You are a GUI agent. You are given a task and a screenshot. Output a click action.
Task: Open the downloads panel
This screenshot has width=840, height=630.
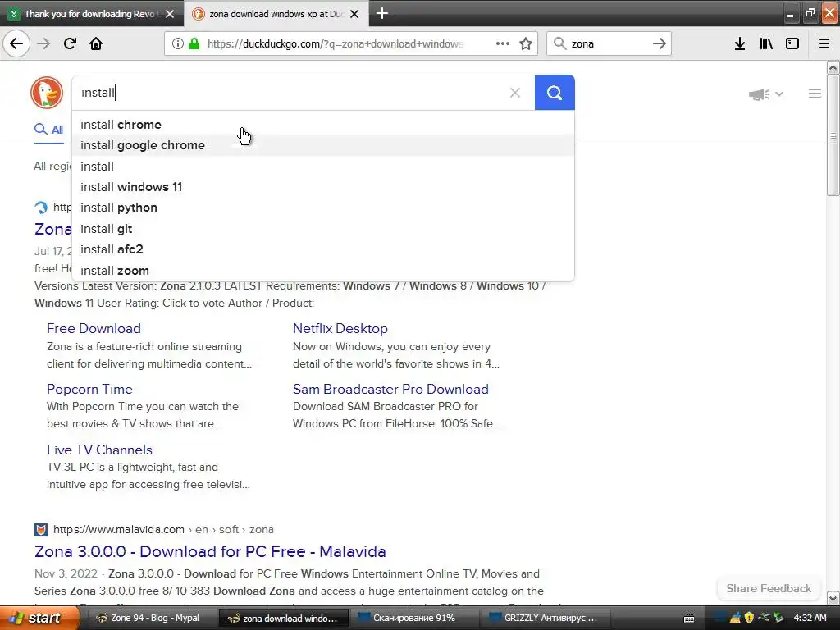[x=740, y=43]
